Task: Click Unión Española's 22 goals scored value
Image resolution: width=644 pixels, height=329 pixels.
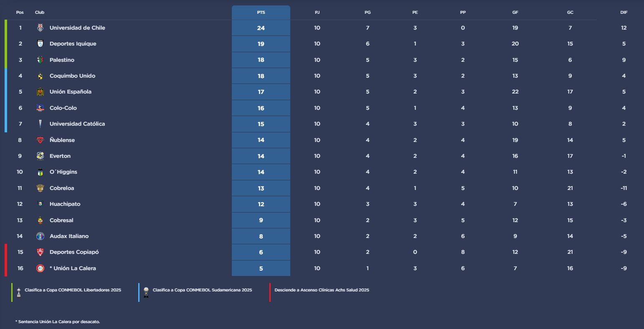Action: [515, 92]
